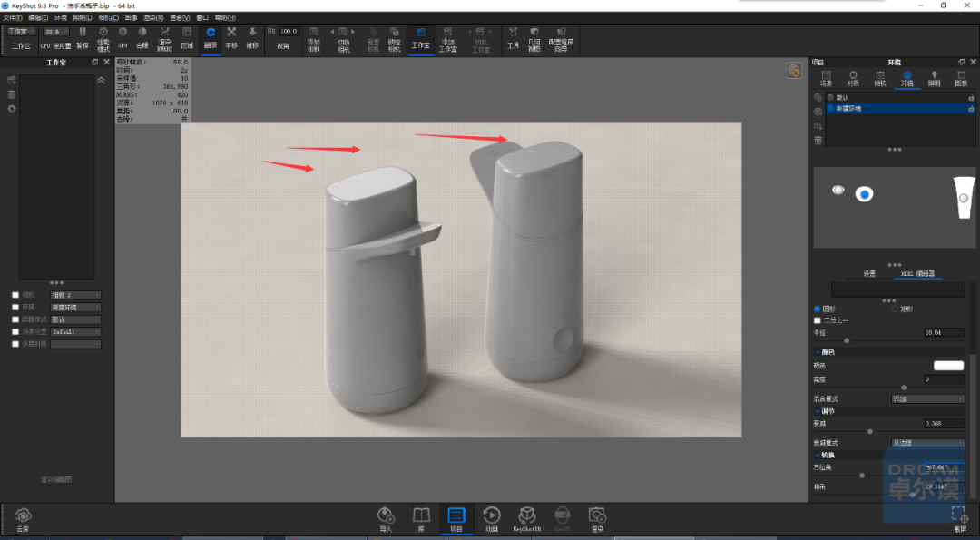The width and height of the screenshot is (980, 540).
Task: Open the 相机 2 camera dropdown
Action: click(x=75, y=295)
